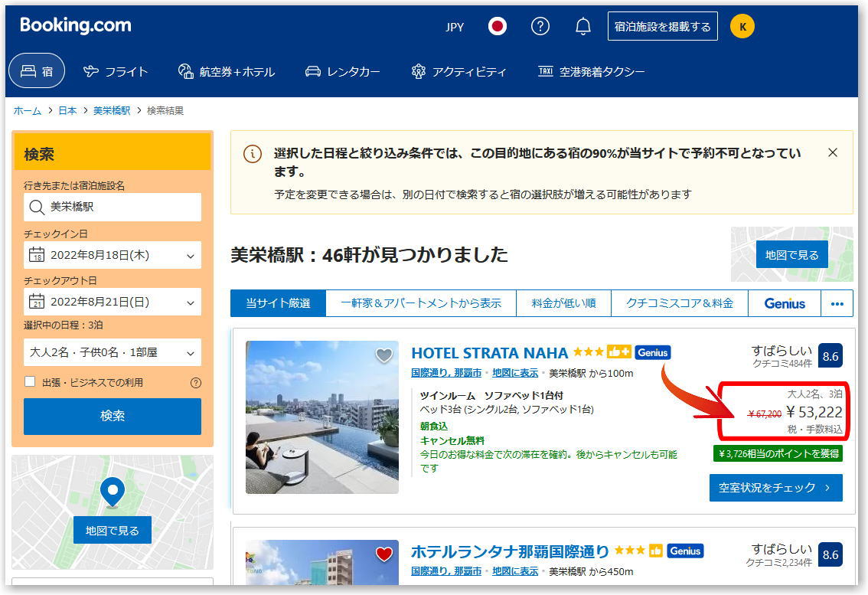
Task: Click the 8.6 score badge for ホテルランタナ
Action: click(830, 554)
